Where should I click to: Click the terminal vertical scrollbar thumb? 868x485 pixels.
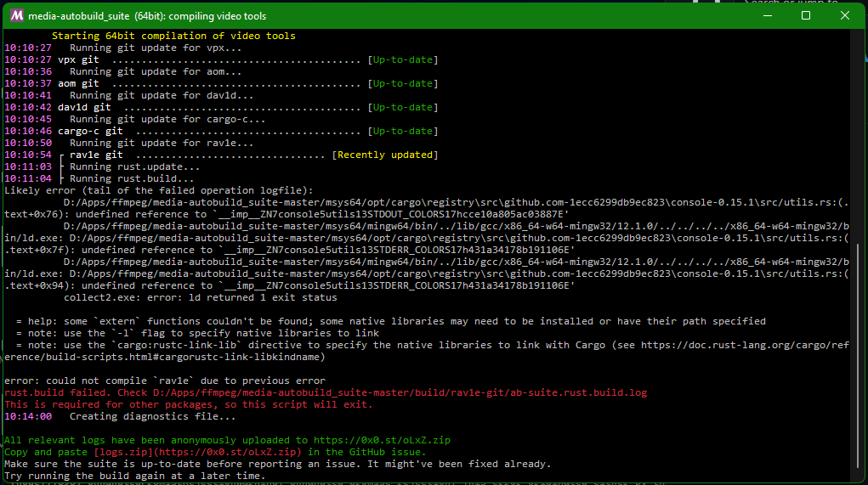[x=858, y=356]
